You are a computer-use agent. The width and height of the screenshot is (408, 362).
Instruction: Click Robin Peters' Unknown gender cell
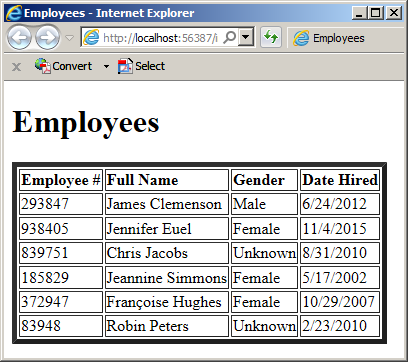click(x=264, y=326)
